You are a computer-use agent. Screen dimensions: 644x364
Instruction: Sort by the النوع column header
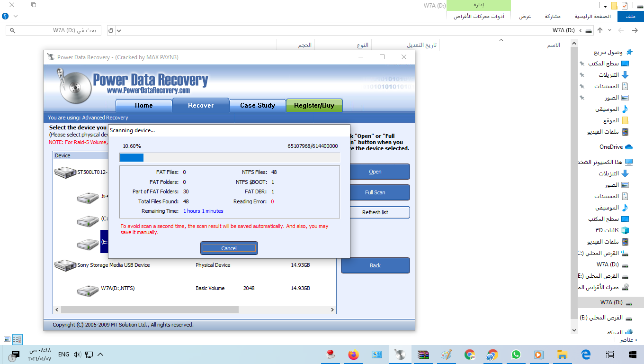point(363,45)
